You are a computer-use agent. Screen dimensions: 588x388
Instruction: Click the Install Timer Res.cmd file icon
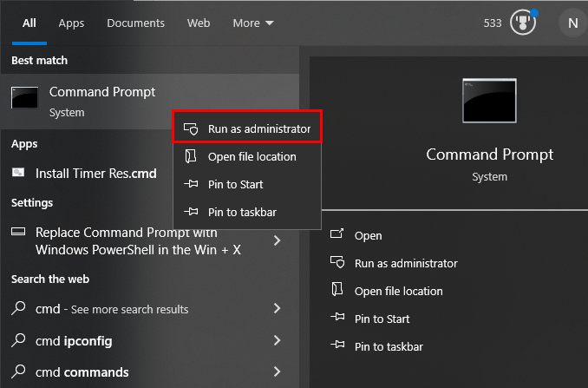pos(18,173)
